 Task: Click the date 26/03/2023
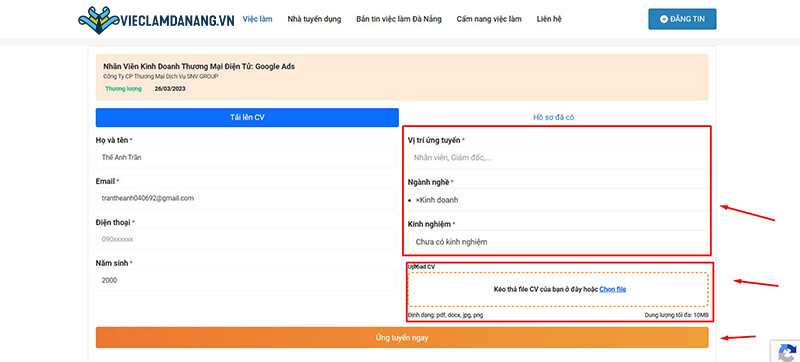(170, 89)
